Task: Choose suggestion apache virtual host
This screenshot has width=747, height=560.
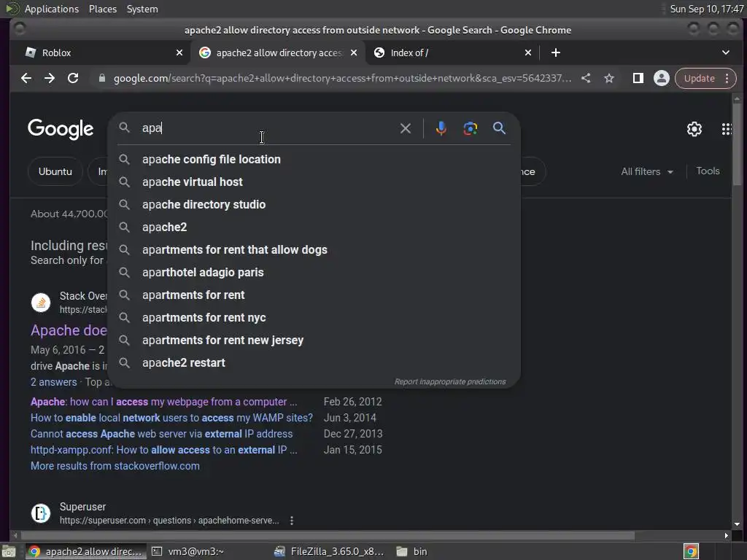Action: [314, 182]
